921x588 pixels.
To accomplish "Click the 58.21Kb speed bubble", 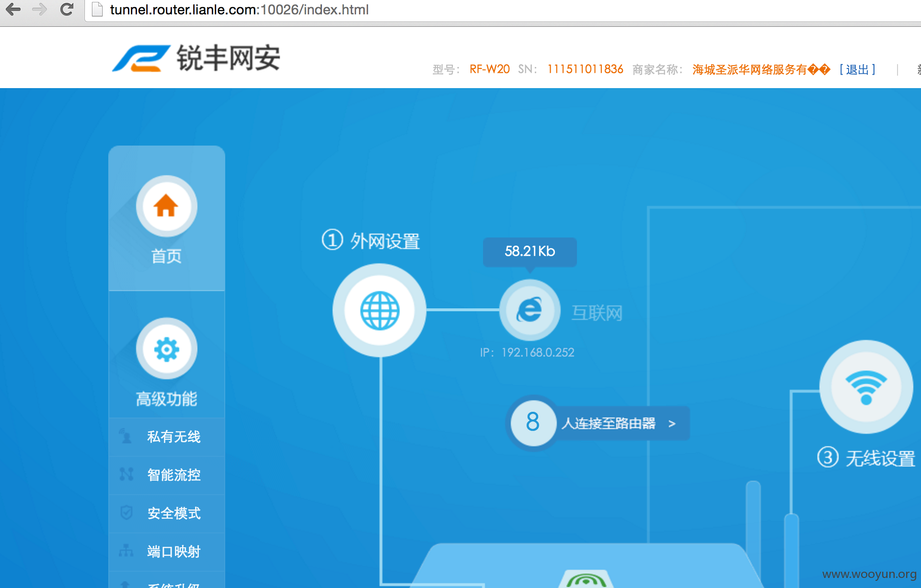I will pyautogui.click(x=530, y=252).
